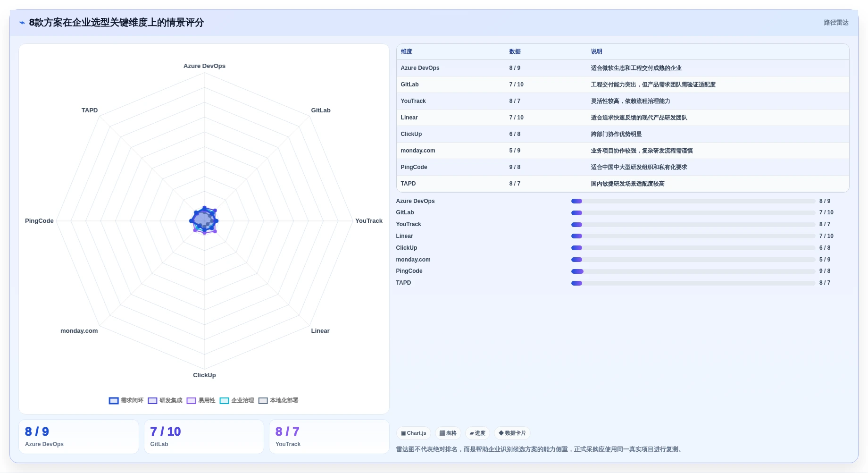Click the GitLab radar axis label

321,110
